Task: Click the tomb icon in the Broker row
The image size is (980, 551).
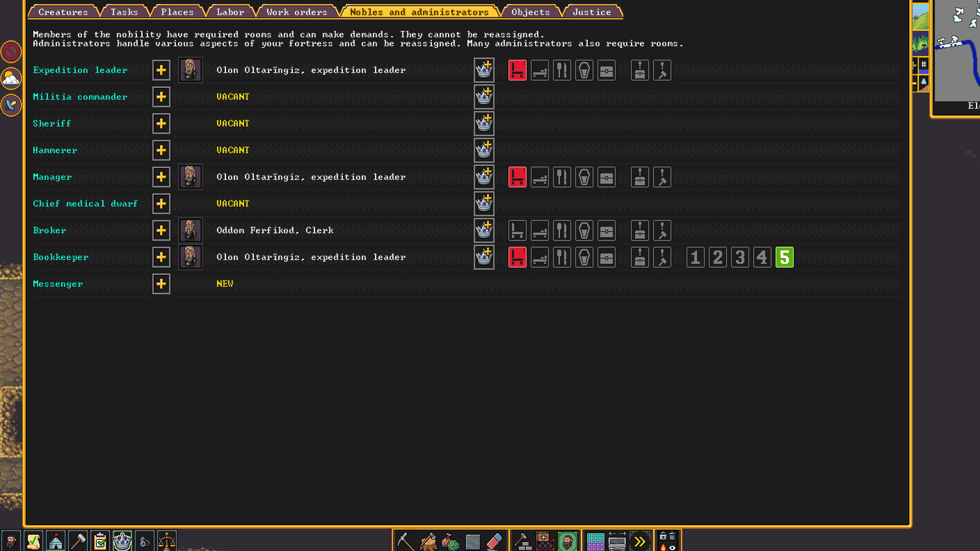Action: coord(584,230)
